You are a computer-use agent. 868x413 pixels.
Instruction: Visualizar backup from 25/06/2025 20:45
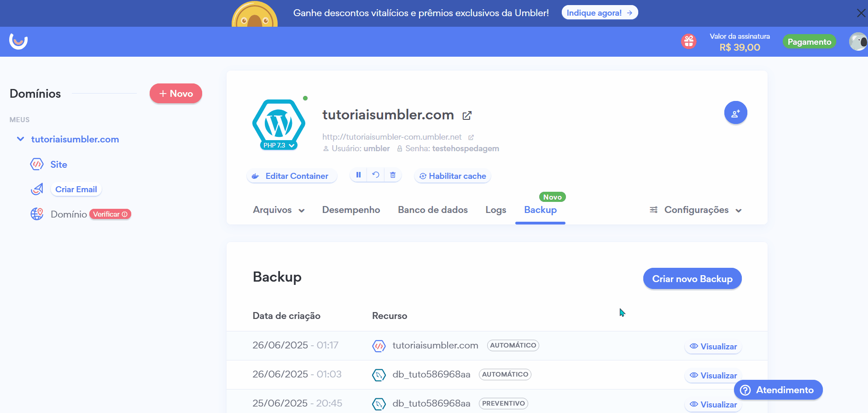[713, 405]
